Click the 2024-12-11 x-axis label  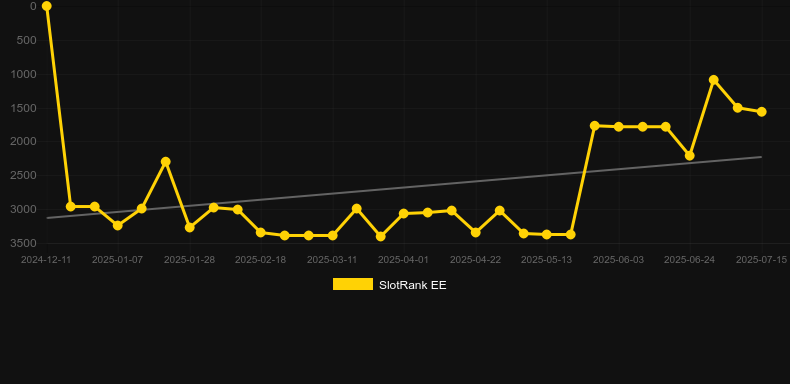pos(46,260)
